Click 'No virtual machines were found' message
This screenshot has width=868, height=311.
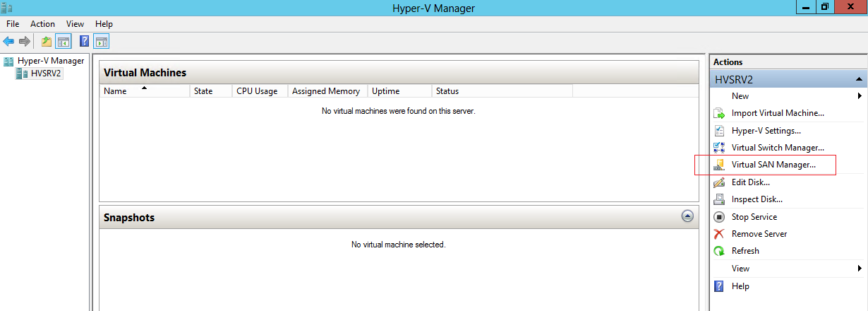(399, 111)
